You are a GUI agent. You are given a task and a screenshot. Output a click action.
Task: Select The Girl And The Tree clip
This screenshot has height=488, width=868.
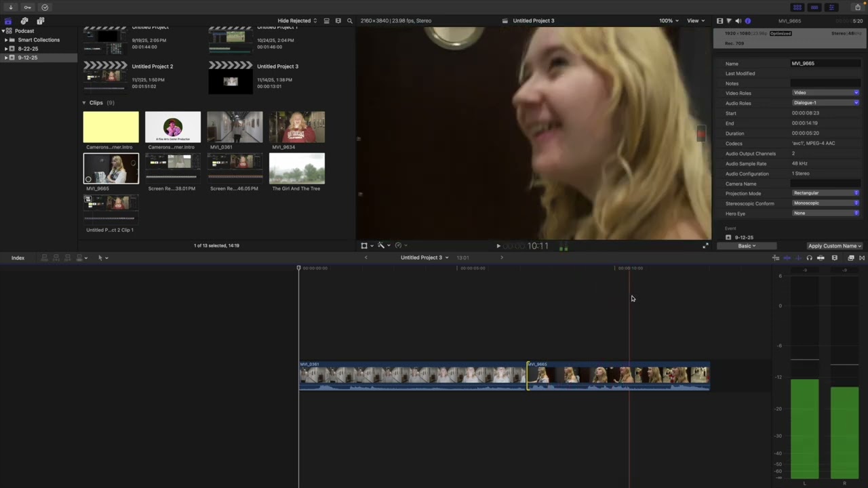[x=297, y=168]
